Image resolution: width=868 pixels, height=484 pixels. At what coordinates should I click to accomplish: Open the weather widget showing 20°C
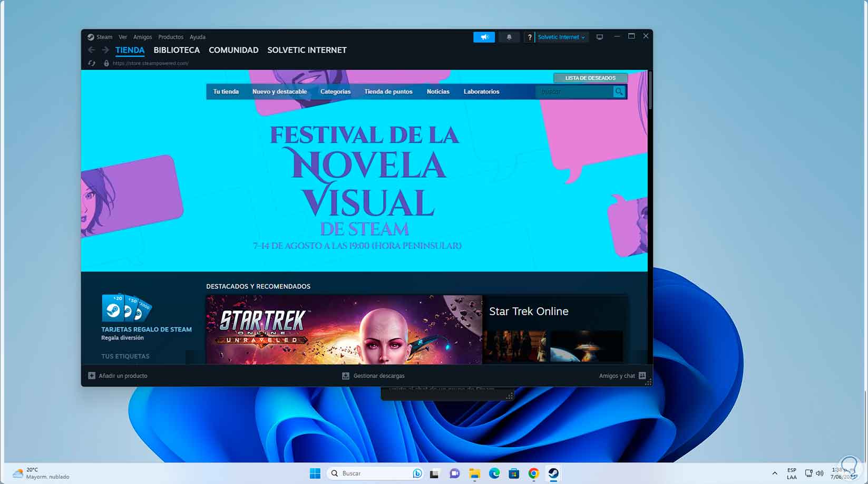click(41, 473)
